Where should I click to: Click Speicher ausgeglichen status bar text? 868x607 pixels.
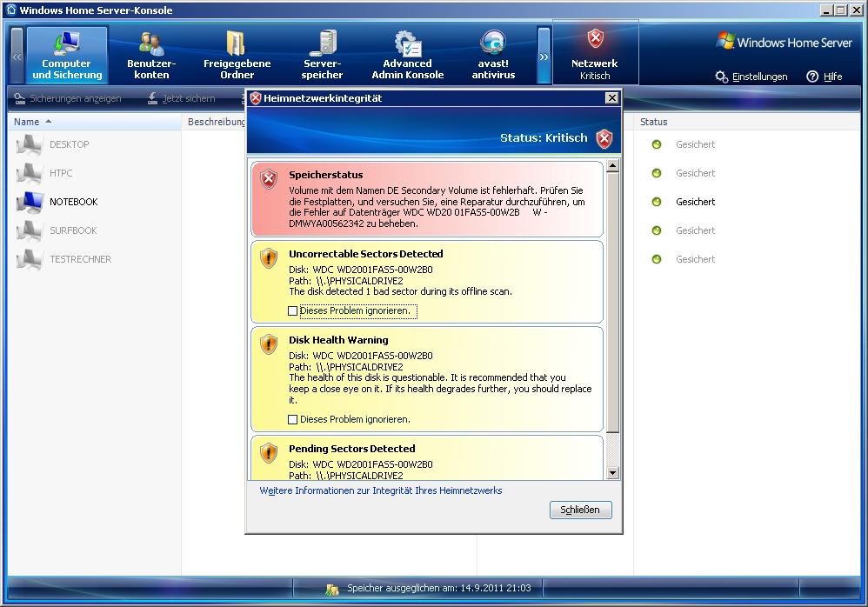click(x=439, y=588)
